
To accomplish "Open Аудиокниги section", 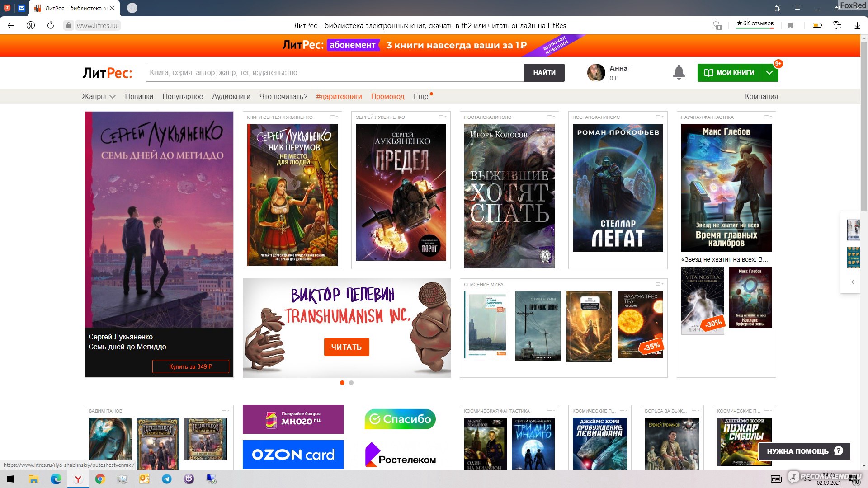I will tap(231, 96).
